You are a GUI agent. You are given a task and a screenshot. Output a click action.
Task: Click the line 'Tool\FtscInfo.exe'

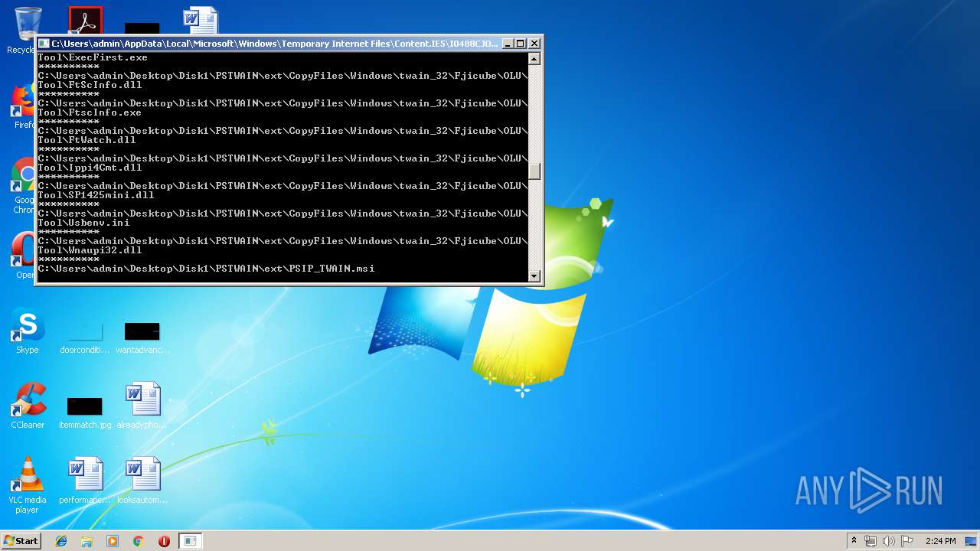90,112
